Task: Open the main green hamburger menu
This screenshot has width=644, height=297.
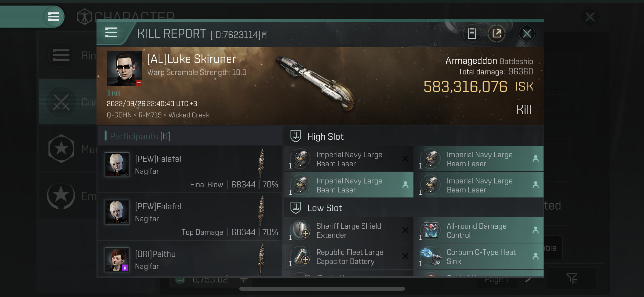Action: click(54, 17)
